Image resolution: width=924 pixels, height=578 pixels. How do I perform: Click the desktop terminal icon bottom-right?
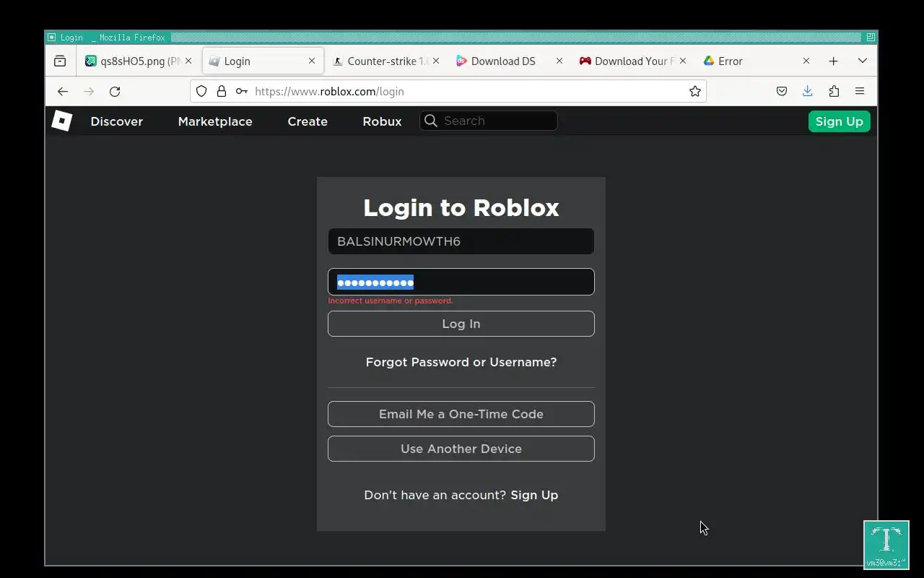click(x=886, y=545)
